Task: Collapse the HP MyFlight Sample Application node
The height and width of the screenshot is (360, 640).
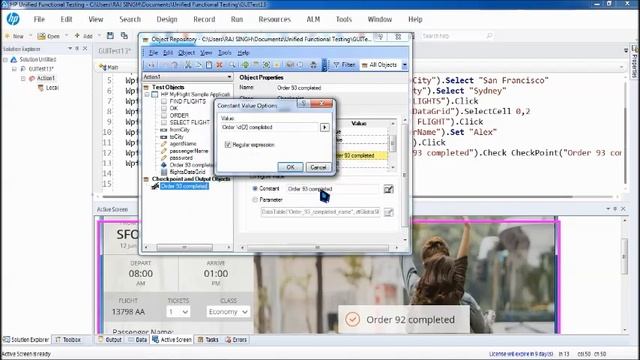Action: (147, 94)
